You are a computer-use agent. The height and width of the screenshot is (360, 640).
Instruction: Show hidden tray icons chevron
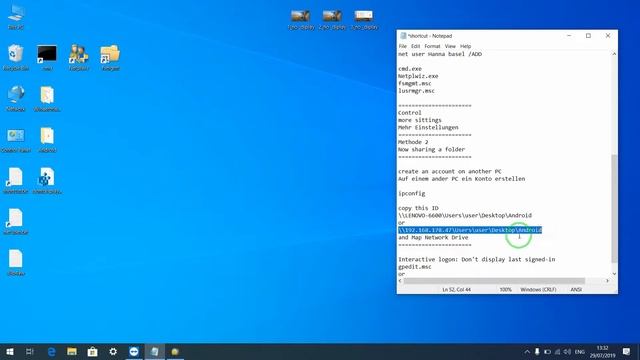tap(527, 352)
